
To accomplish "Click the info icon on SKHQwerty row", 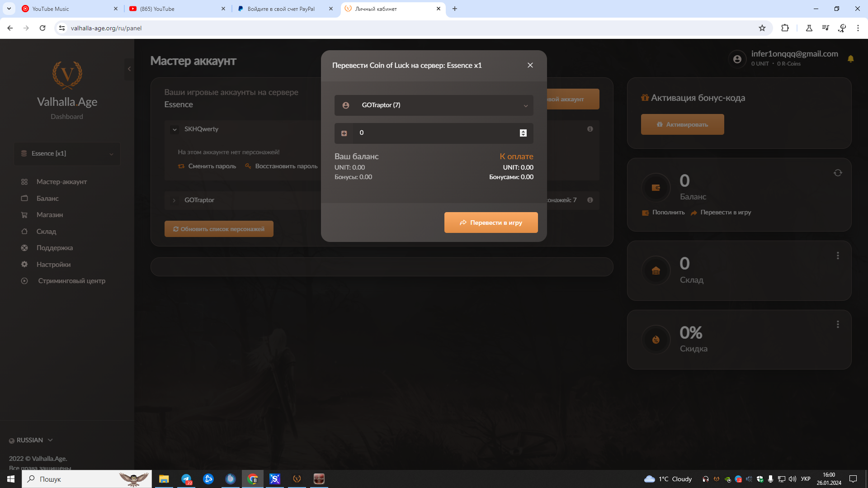I will click(590, 129).
